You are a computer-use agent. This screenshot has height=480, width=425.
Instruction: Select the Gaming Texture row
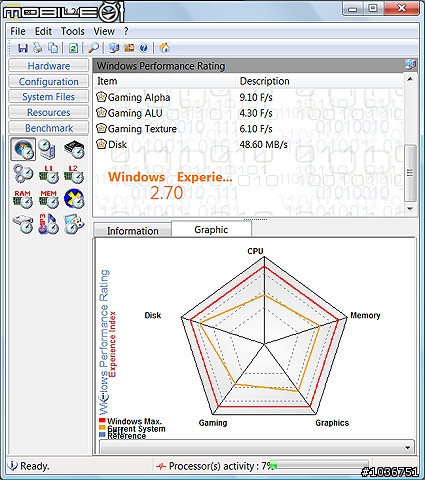coord(249,129)
